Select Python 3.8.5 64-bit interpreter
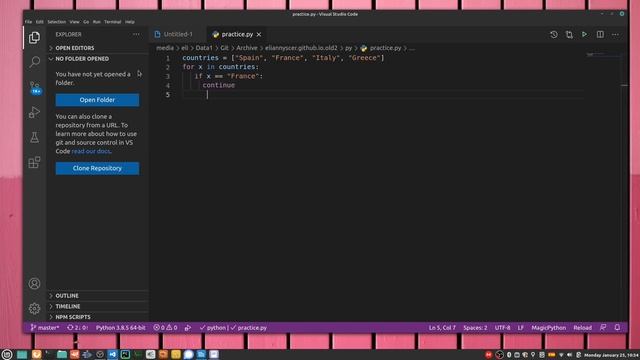This screenshot has width=640, height=360. pyautogui.click(x=120, y=327)
